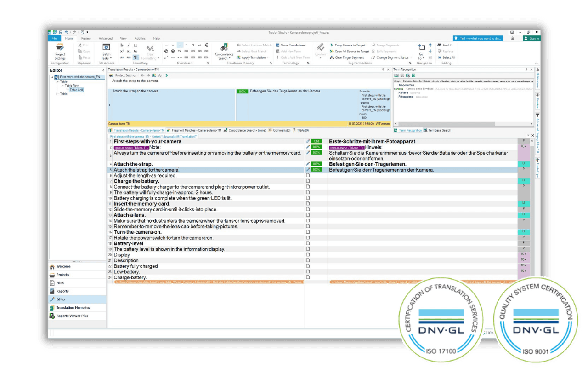The height and width of the screenshot is (368, 588).
Task: Open the Go To navigation menu
Action: 421,52
